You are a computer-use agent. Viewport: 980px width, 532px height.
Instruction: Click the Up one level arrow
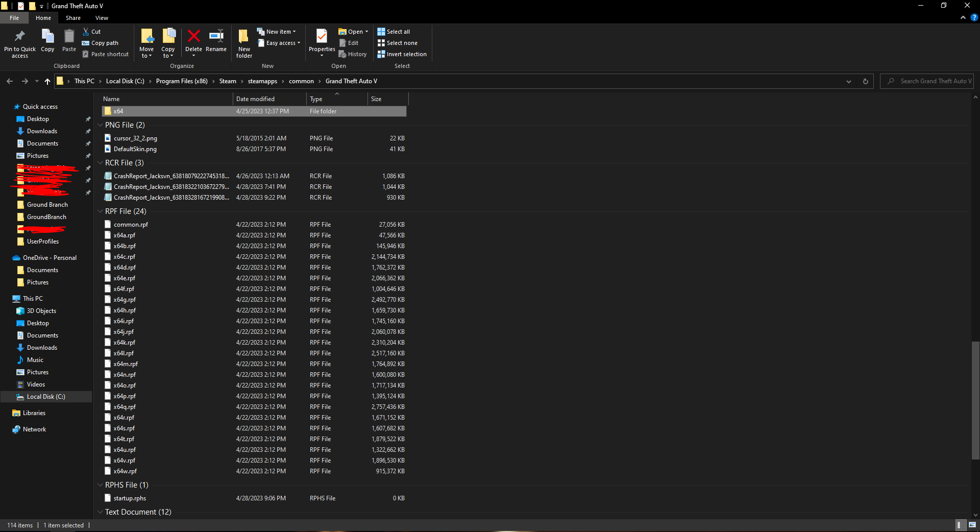click(x=47, y=81)
